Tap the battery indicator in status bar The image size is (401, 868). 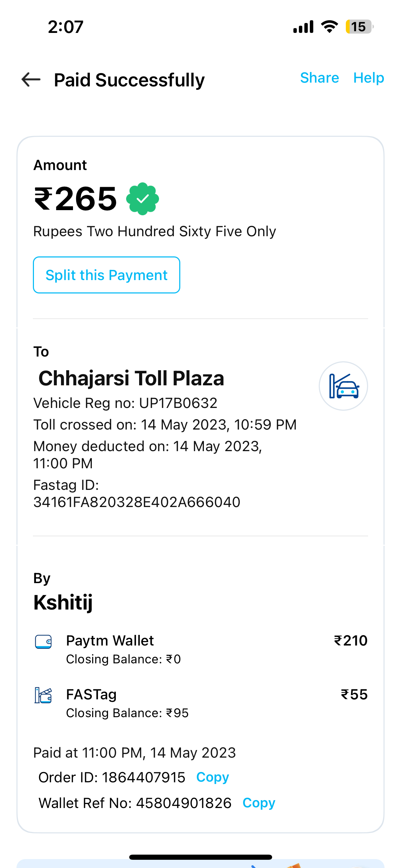[359, 27]
